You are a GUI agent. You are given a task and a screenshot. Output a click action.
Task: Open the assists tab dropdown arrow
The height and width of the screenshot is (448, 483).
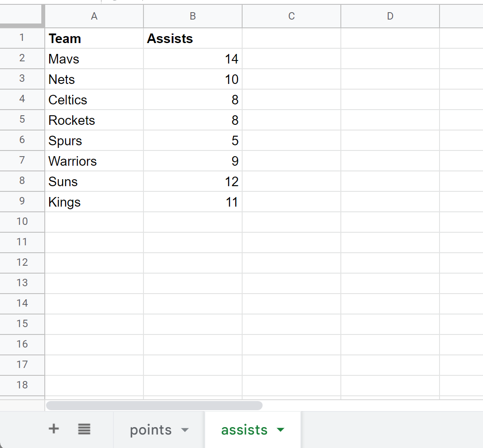pos(280,429)
